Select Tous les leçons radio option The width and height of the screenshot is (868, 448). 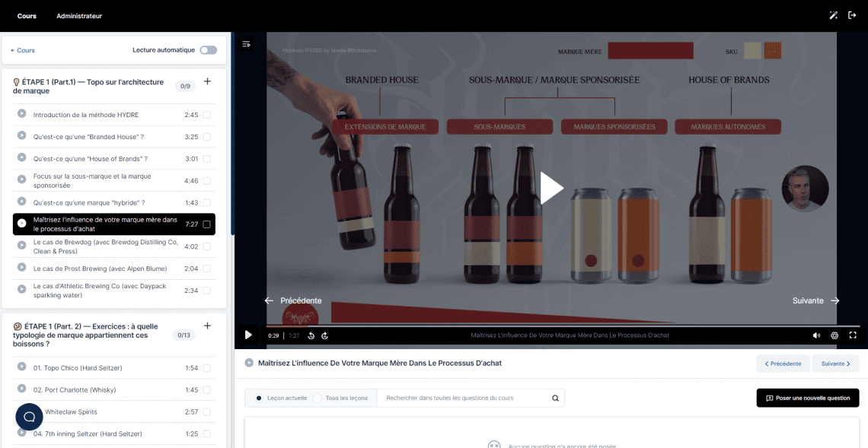pyautogui.click(x=318, y=398)
